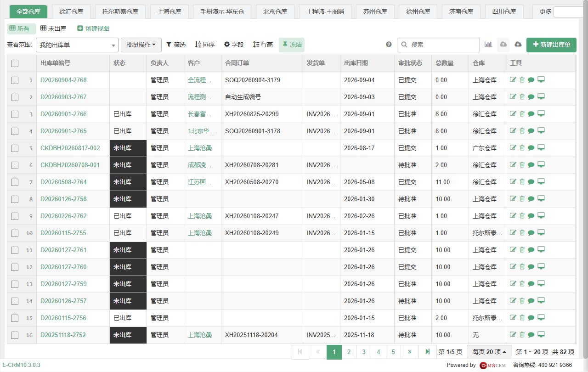Go to the last page icon
The width and height of the screenshot is (588, 372).
pyautogui.click(x=428, y=352)
